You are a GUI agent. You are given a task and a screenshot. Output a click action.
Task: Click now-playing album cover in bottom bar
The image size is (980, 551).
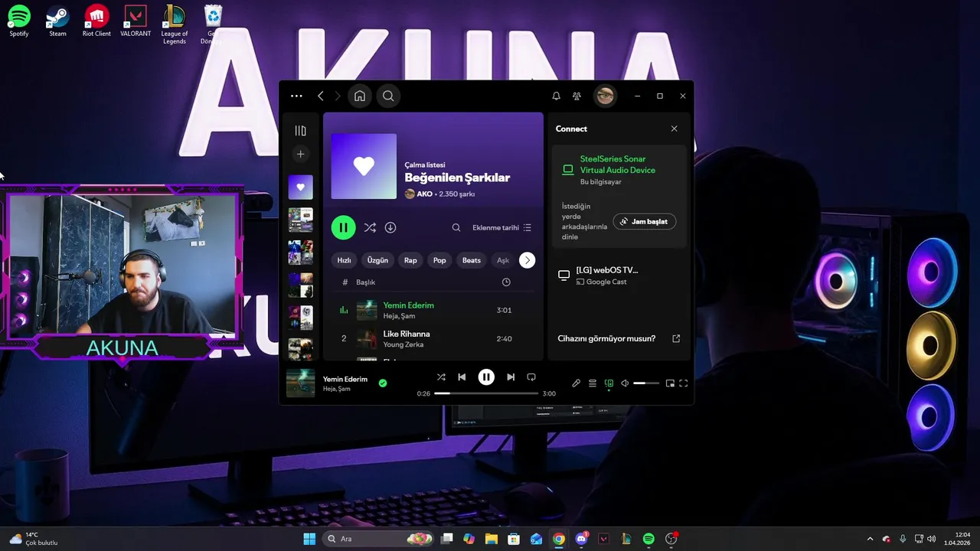[300, 383]
